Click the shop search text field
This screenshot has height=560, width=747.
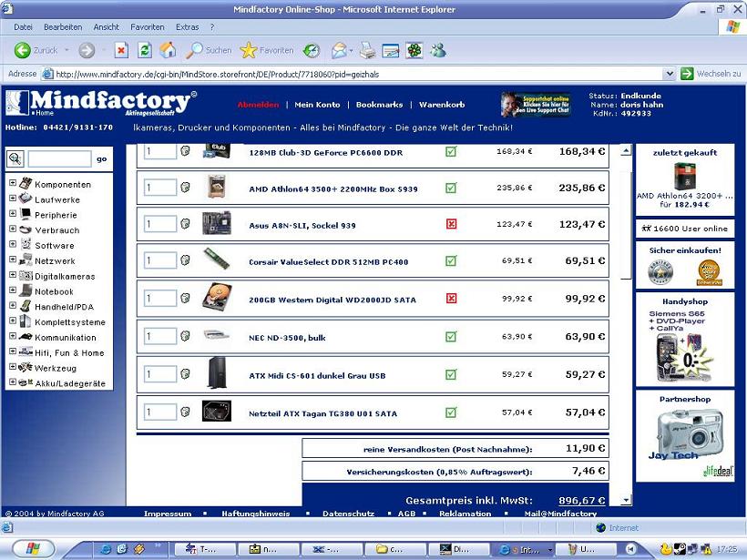click(x=59, y=158)
